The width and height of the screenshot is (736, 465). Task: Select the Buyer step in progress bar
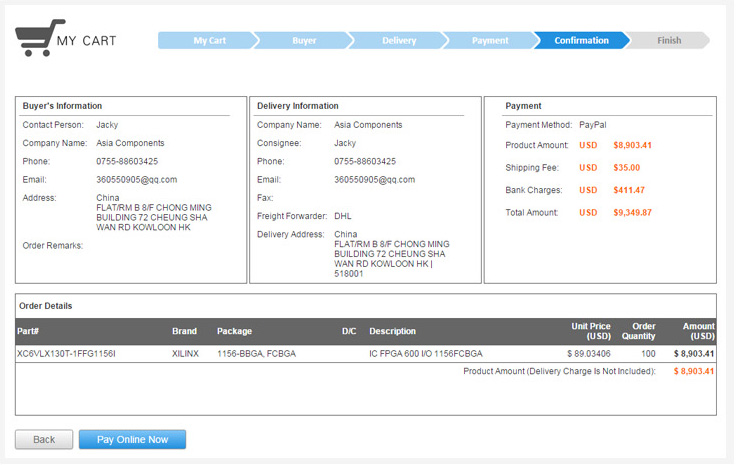click(304, 41)
